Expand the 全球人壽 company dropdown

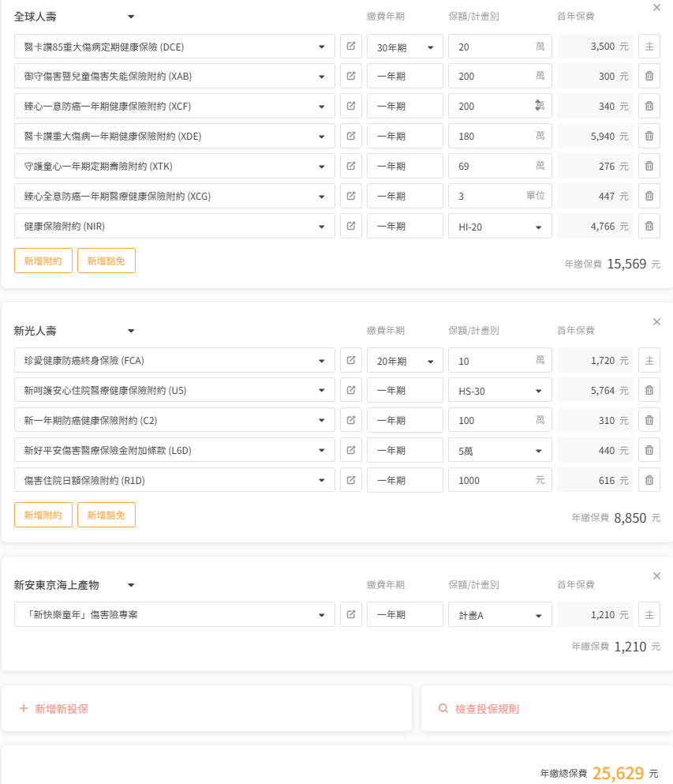click(131, 17)
